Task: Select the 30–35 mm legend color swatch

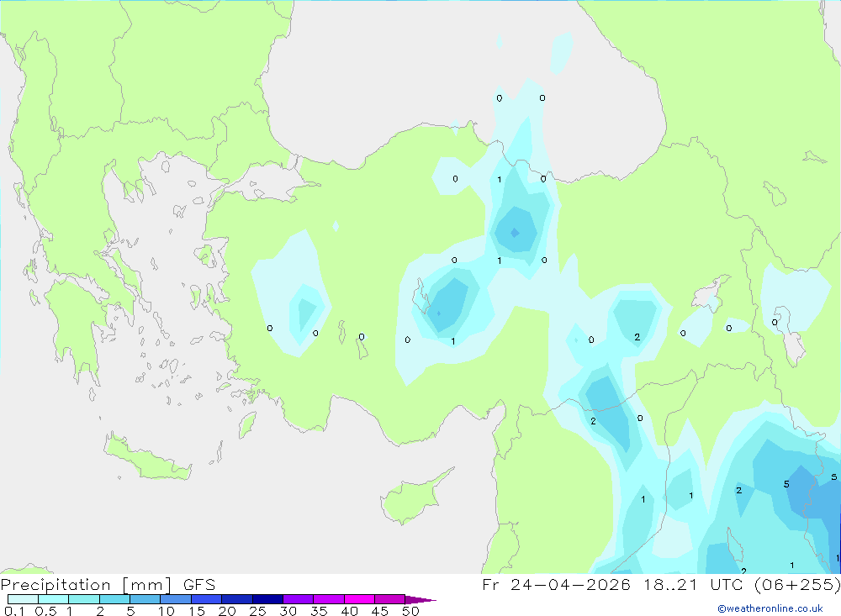Action: click(x=298, y=599)
